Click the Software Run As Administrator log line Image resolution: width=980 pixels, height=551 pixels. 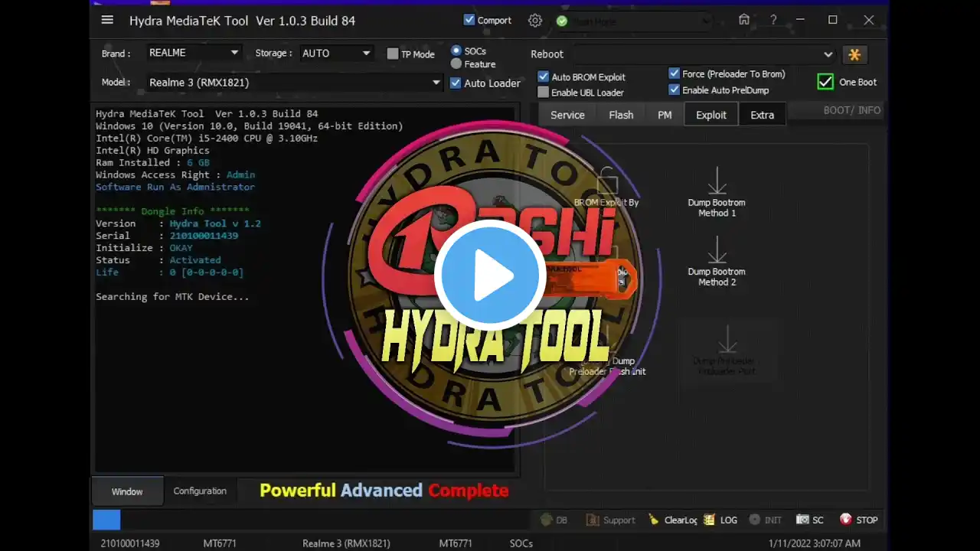coord(175,187)
